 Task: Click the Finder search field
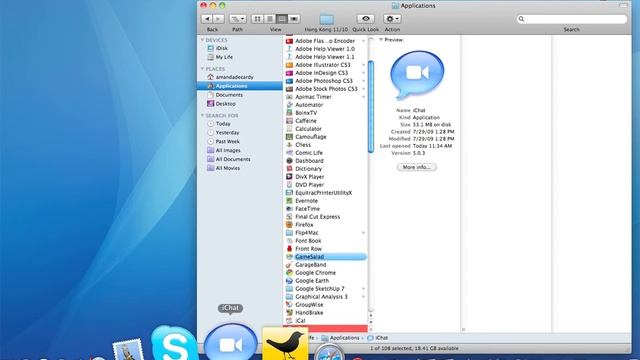coord(571,19)
